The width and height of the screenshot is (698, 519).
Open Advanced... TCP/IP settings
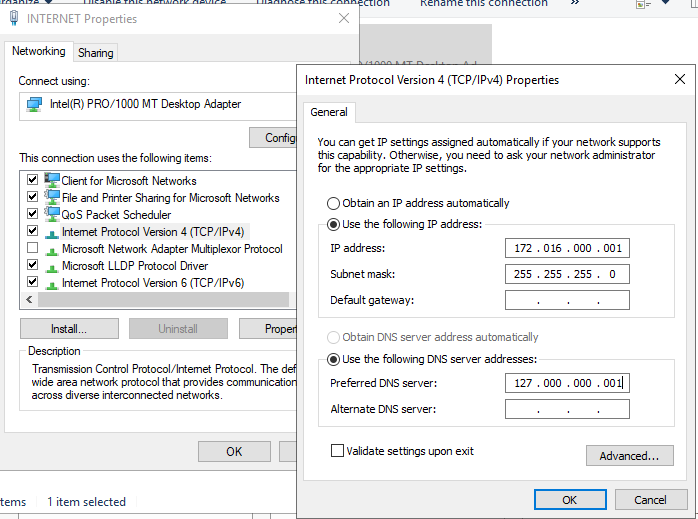tap(629, 456)
